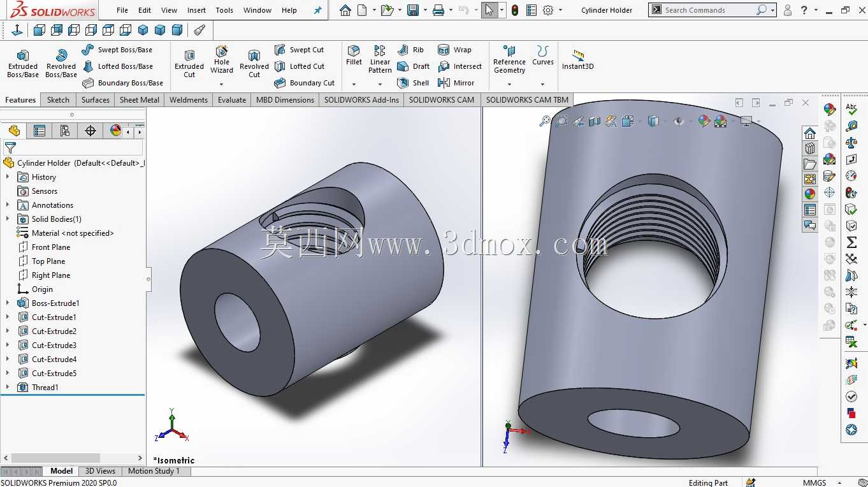Expand the History tree node
The image size is (868, 487).
(8, 177)
